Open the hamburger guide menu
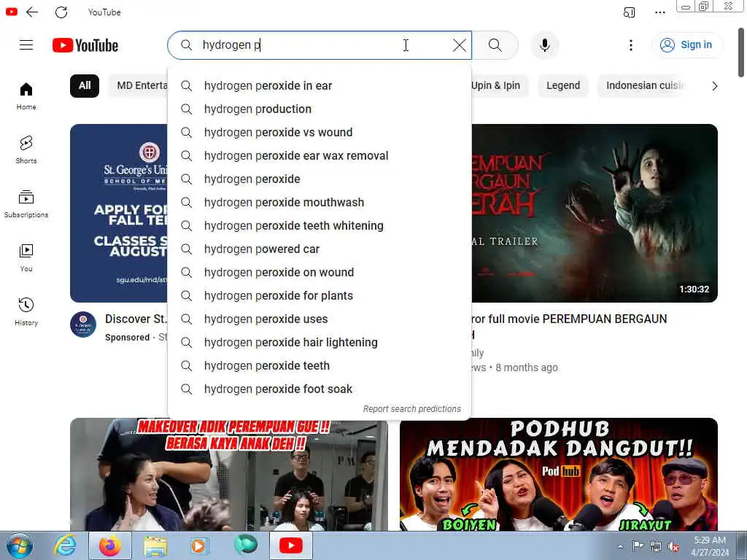This screenshot has width=747, height=560. click(x=26, y=45)
